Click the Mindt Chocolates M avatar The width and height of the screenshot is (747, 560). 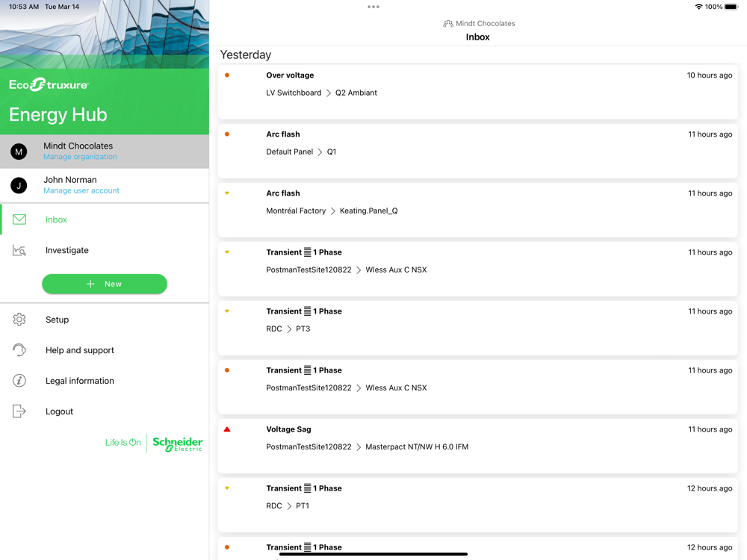[x=19, y=152]
